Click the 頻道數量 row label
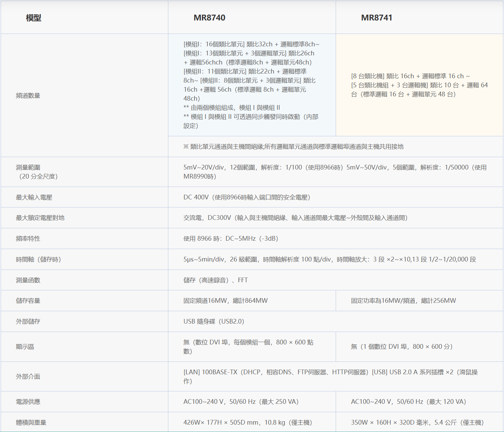504x432 pixels. 28,96
